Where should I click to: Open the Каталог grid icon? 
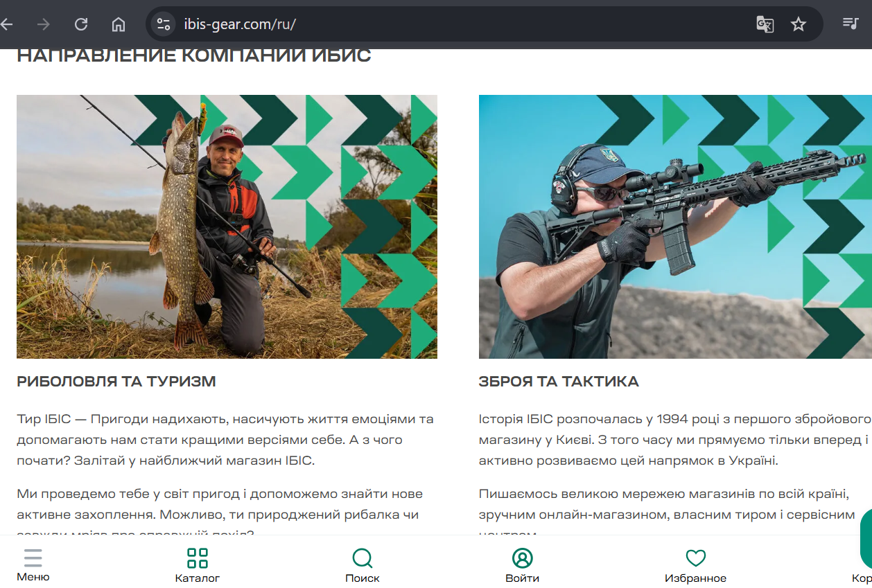tap(198, 558)
